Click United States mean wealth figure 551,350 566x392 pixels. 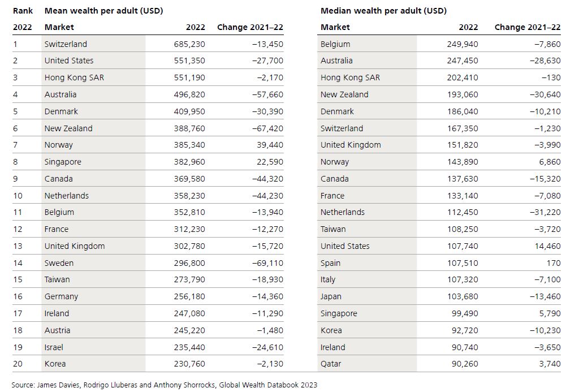pos(189,61)
